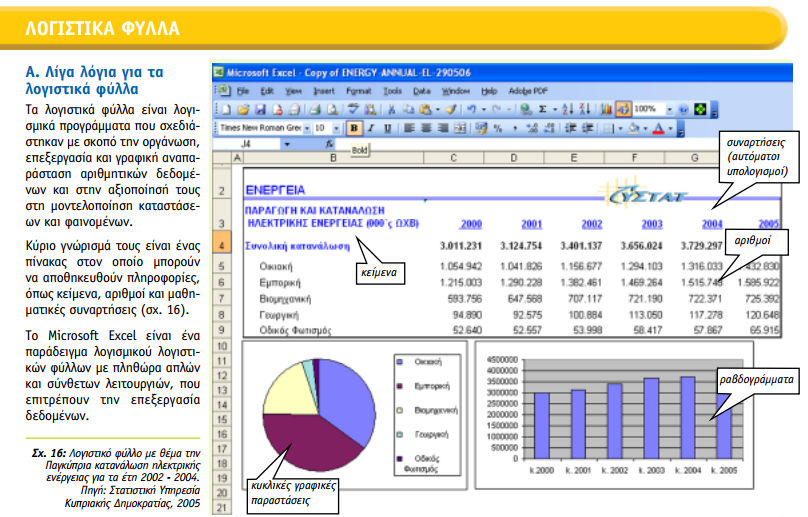Open the font size 10 dropdown
Viewport: 808px width, 517px height.
(336, 128)
